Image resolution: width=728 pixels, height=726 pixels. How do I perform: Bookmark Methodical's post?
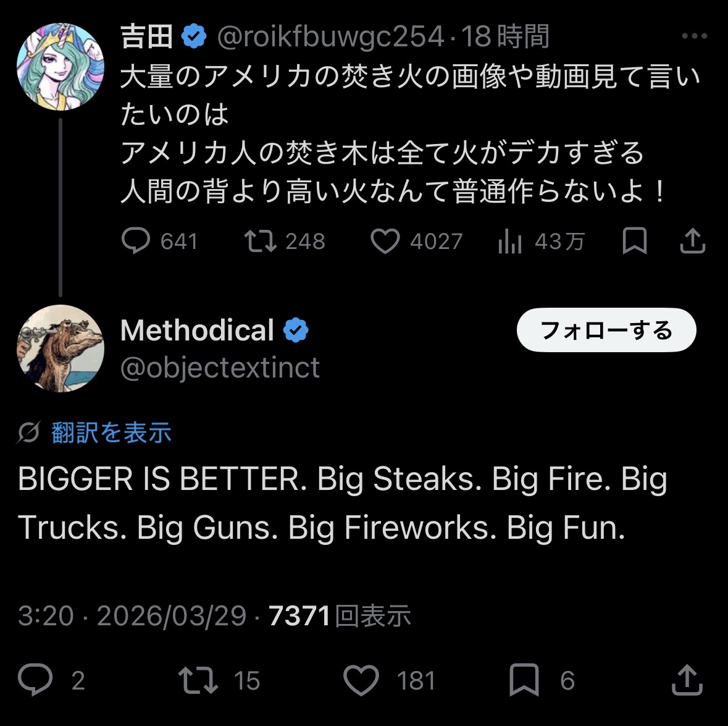tap(524, 680)
